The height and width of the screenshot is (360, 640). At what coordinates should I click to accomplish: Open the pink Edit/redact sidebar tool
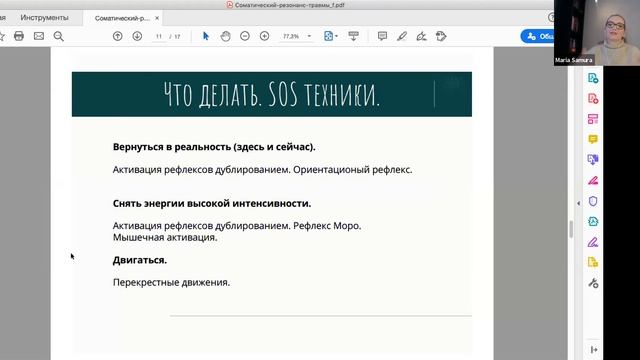(x=593, y=180)
